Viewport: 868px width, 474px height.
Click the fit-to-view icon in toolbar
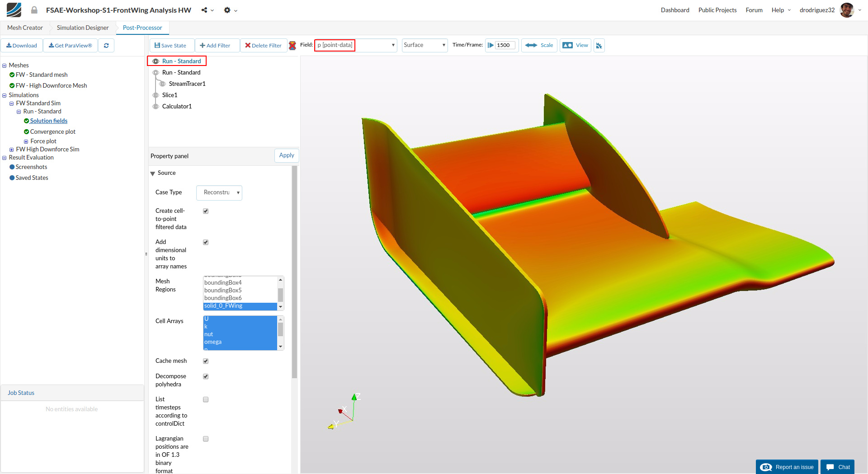(x=599, y=46)
